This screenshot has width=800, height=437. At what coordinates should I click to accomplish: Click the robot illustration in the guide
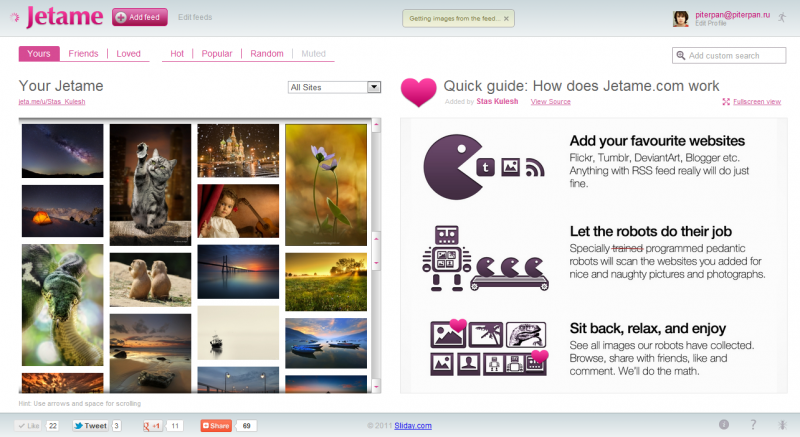[447, 259]
